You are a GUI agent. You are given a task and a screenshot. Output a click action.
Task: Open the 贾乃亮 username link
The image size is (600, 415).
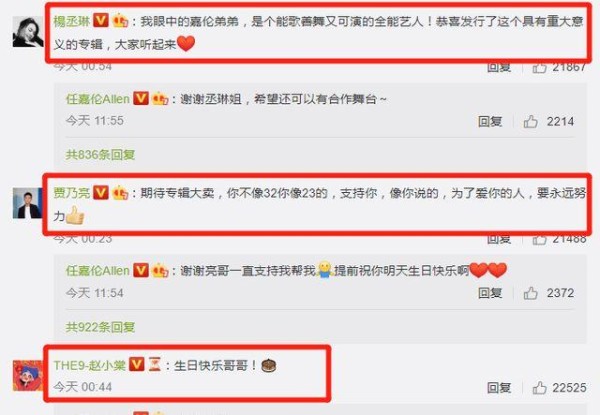[x=72, y=193]
